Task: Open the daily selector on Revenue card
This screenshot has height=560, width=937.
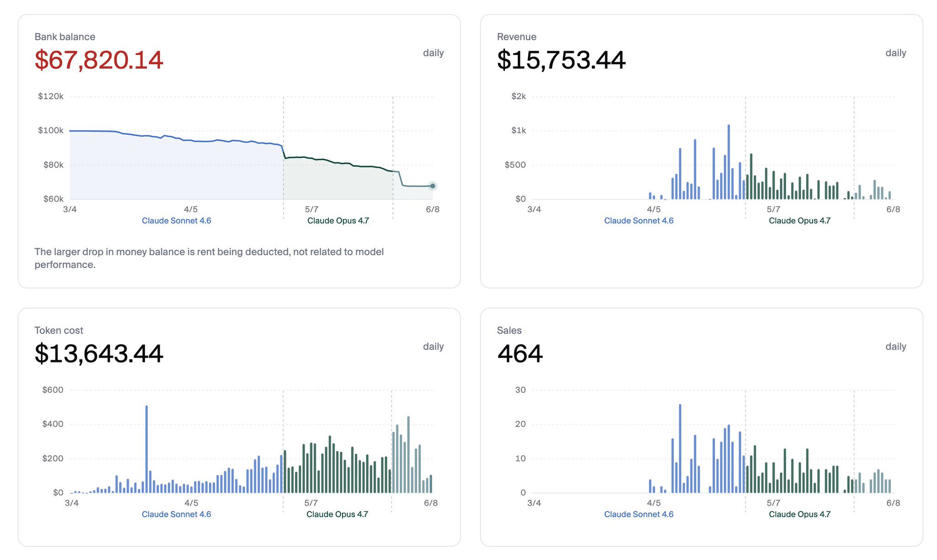Action: 895,53
